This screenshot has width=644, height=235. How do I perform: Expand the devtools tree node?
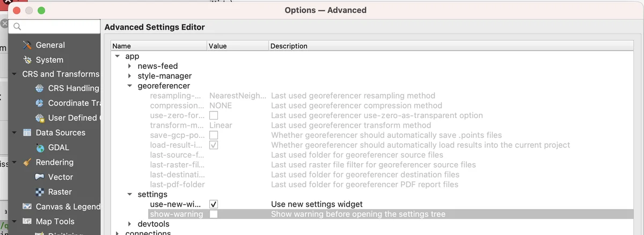130,224
